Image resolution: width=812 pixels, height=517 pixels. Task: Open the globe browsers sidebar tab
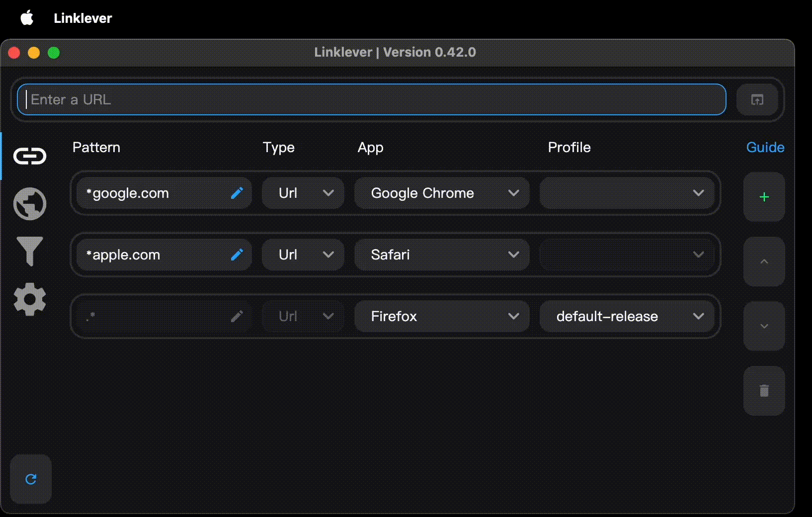coord(30,204)
